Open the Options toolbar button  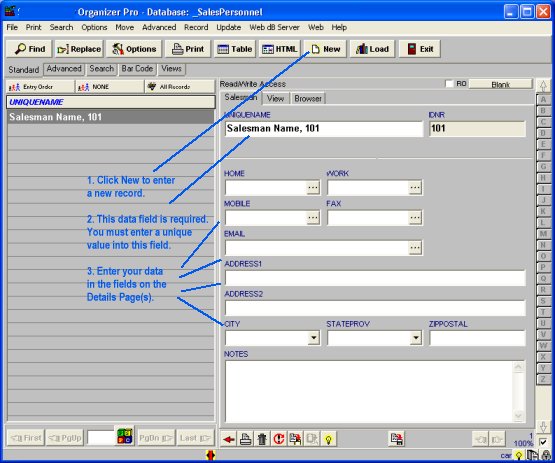[134, 49]
